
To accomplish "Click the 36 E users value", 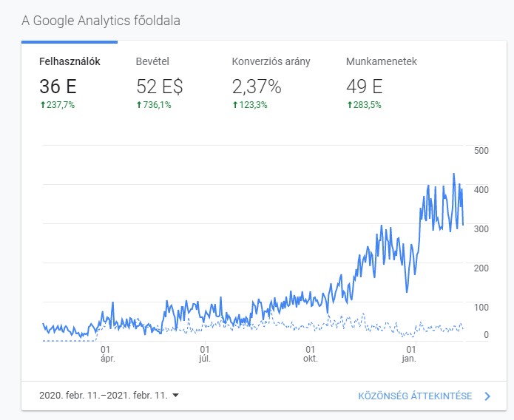I will pyautogui.click(x=58, y=87).
